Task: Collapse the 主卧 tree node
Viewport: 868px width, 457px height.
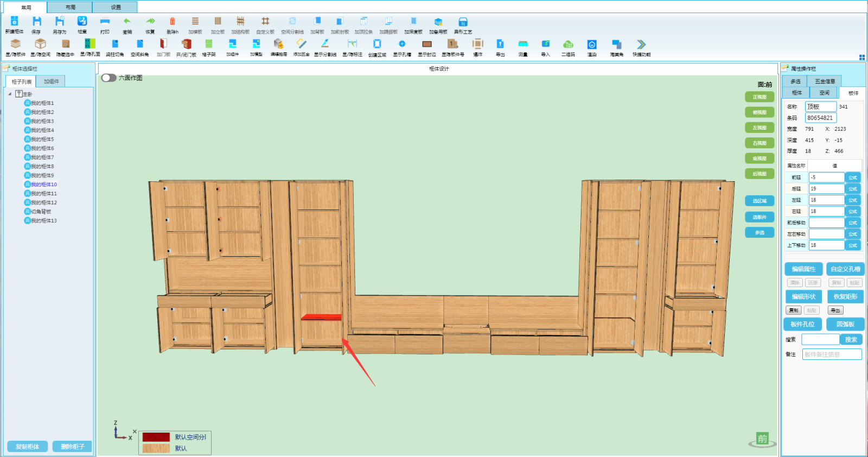Action: click(x=10, y=94)
